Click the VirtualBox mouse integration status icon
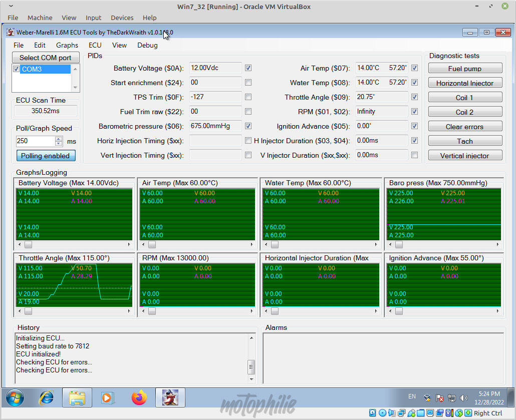The height and width of the screenshot is (420, 516). tap(459, 413)
